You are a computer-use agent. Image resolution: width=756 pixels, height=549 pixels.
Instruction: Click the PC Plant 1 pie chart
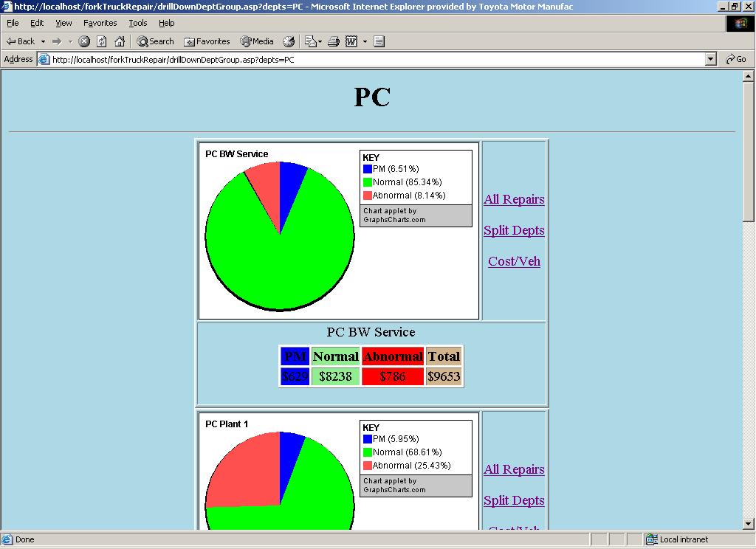pos(280,480)
